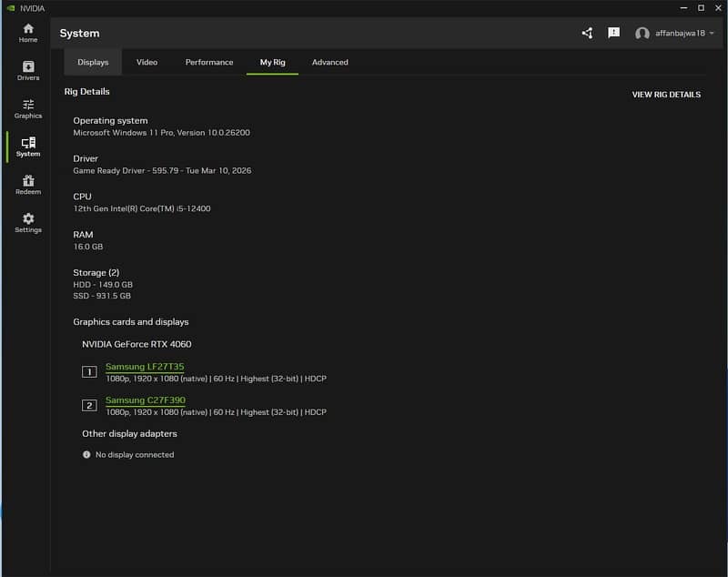
Task: Click resolution details under Samsung C27F390
Action: 216,412
